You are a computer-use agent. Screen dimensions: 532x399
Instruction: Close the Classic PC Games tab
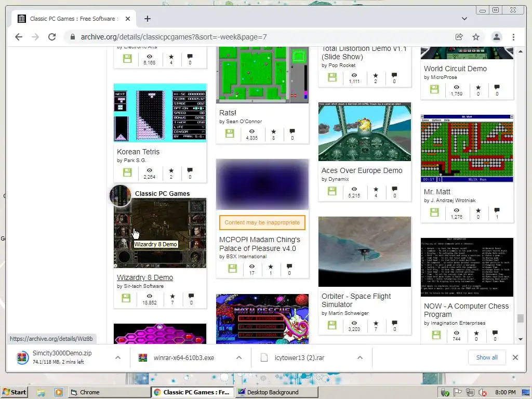[x=128, y=19]
